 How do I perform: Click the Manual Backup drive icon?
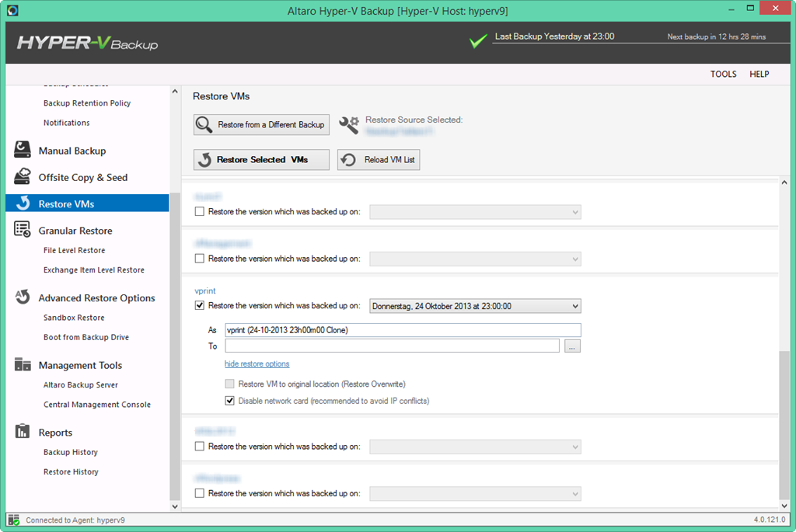click(x=23, y=150)
